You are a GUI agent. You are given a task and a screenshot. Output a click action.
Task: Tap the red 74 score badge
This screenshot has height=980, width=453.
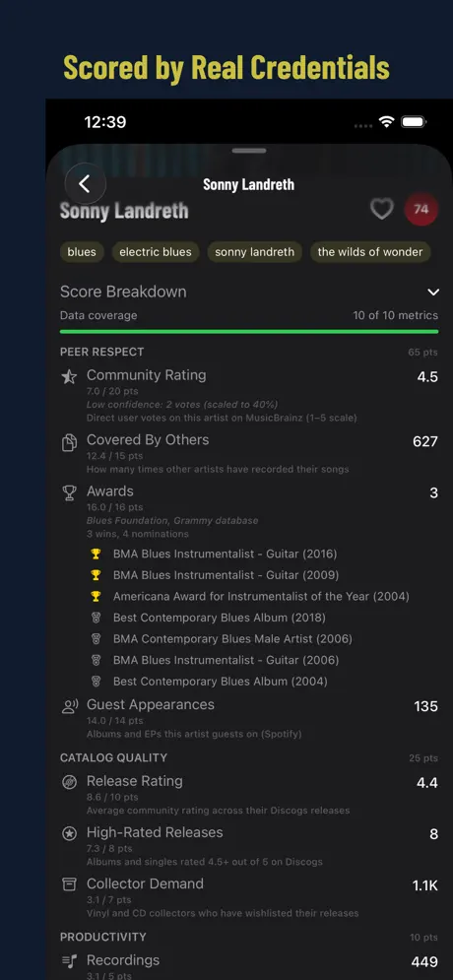(x=421, y=210)
